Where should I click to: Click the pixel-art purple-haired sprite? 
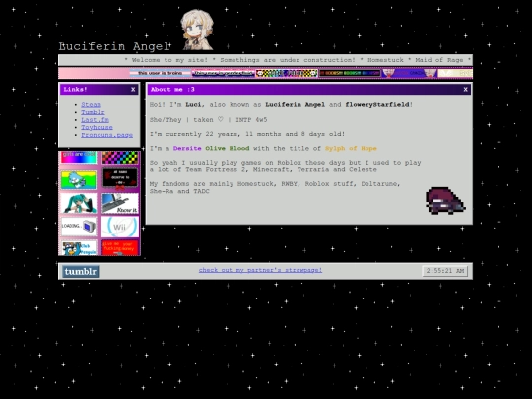click(445, 201)
